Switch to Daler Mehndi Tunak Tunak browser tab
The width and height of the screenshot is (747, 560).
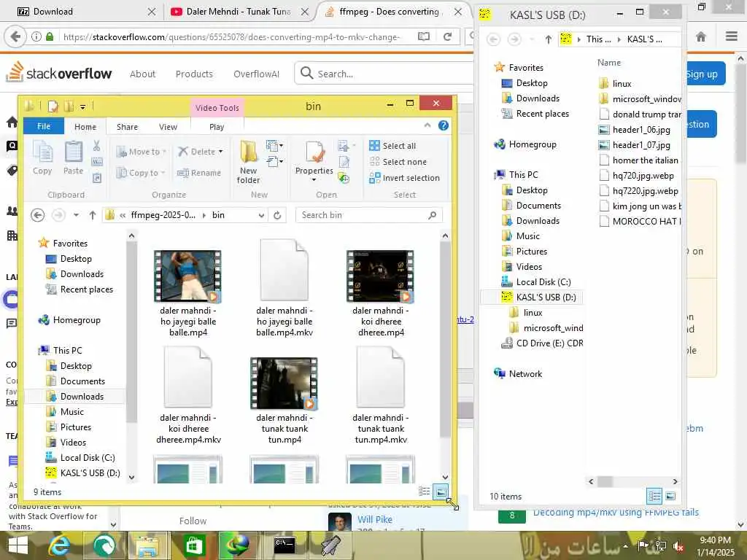239,12
